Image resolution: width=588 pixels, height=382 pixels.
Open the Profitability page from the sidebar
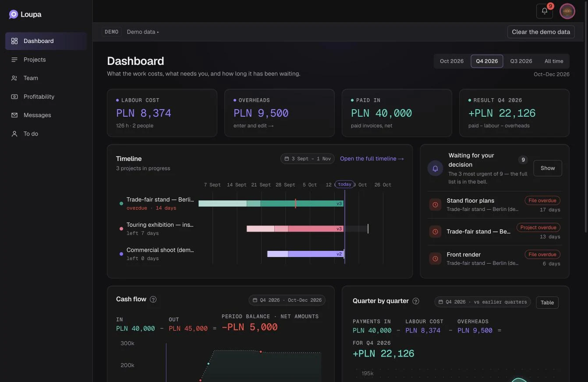46,96
